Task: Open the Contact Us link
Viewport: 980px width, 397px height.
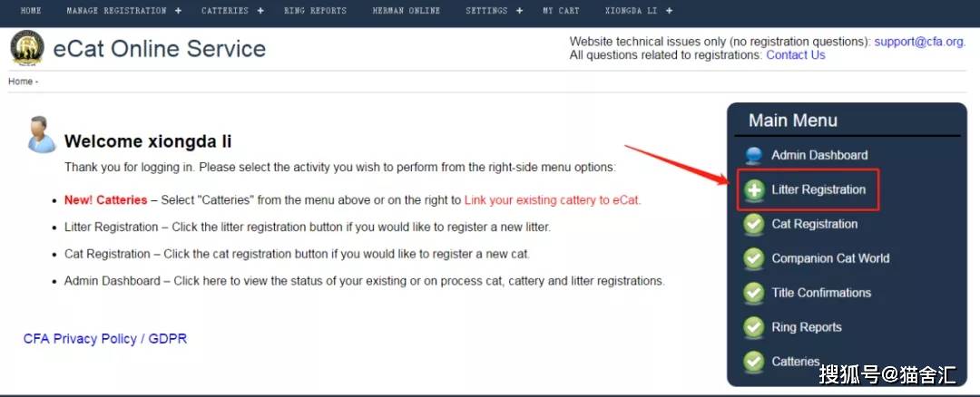Action: tap(796, 55)
